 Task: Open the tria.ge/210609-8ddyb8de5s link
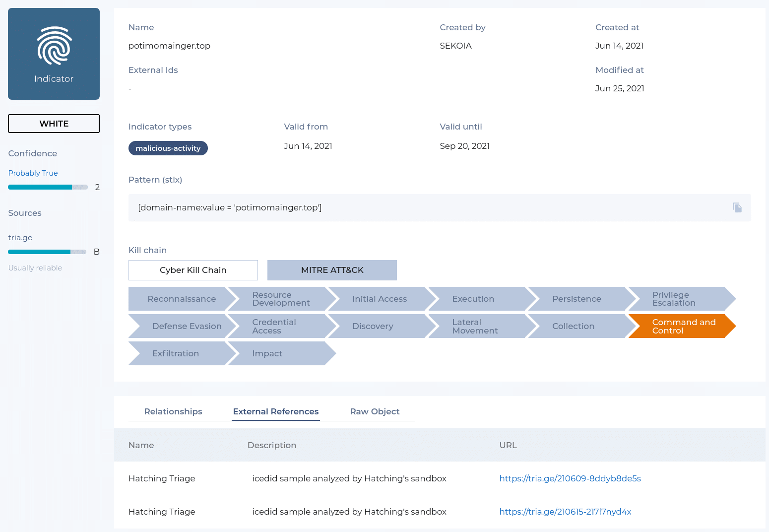click(x=570, y=478)
